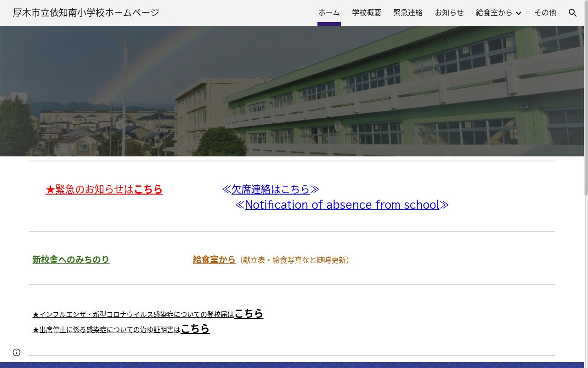Open Notification of absence from school link
The image size is (588, 368).
[342, 205]
